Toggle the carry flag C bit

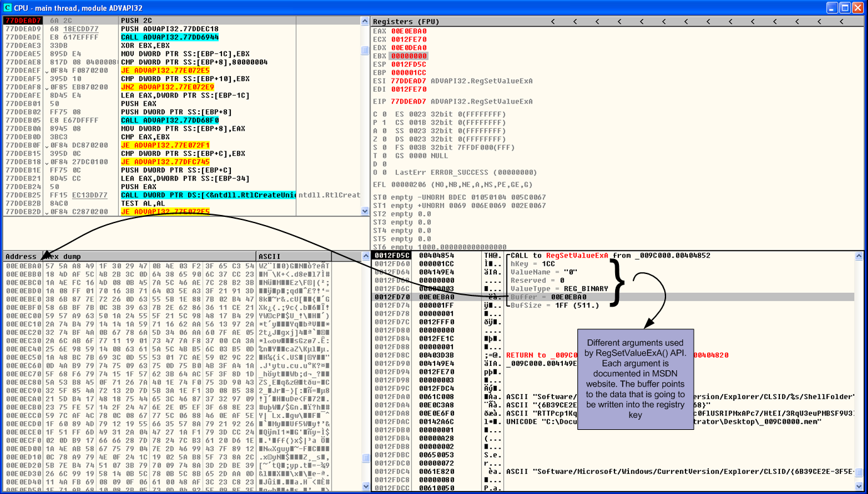(x=383, y=114)
